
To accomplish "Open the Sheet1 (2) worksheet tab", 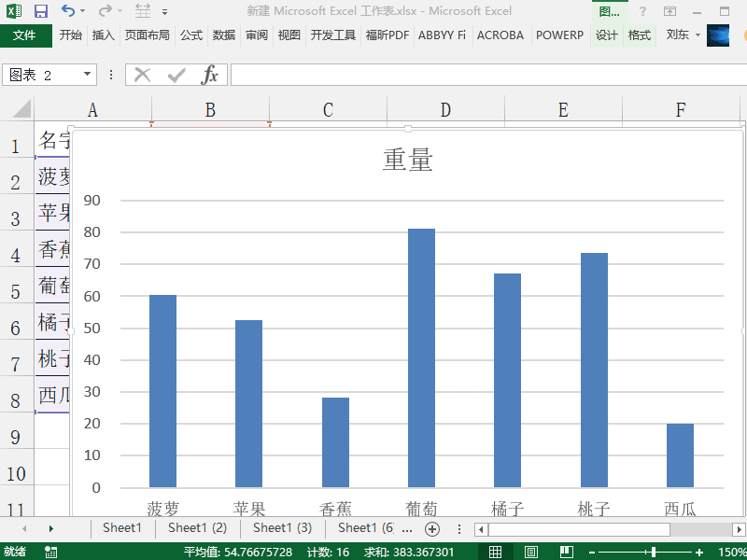I will pyautogui.click(x=197, y=528).
